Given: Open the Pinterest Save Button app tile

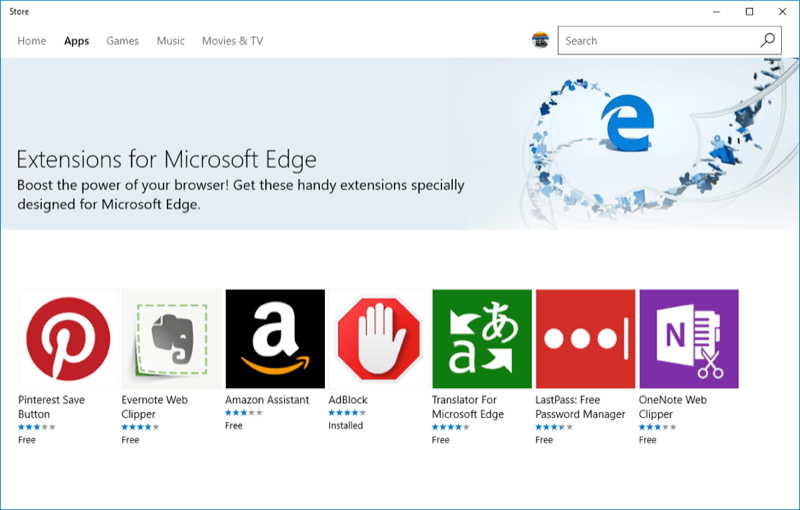Looking at the screenshot, I should point(68,339).
